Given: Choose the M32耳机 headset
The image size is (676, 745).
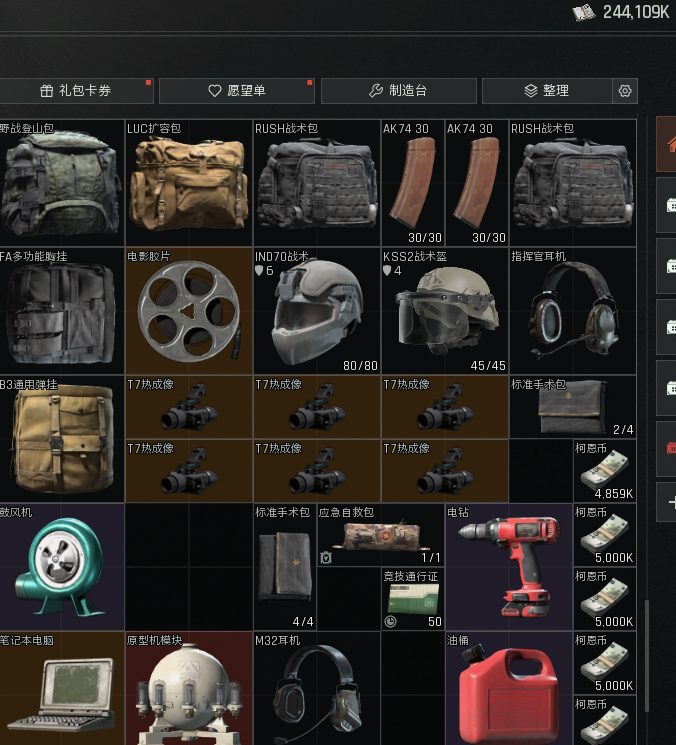Looking at the screenshot, I should click(x=316, y=690).
